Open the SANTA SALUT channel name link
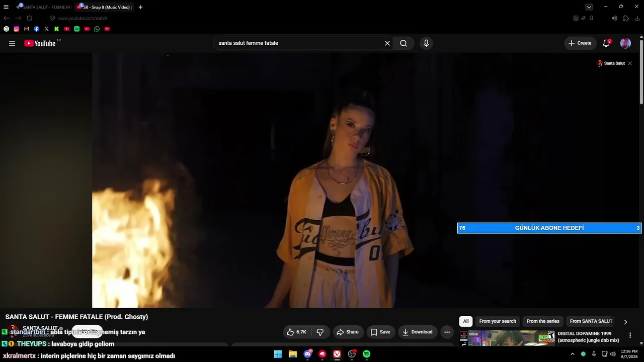 click(x=40, y=328)
